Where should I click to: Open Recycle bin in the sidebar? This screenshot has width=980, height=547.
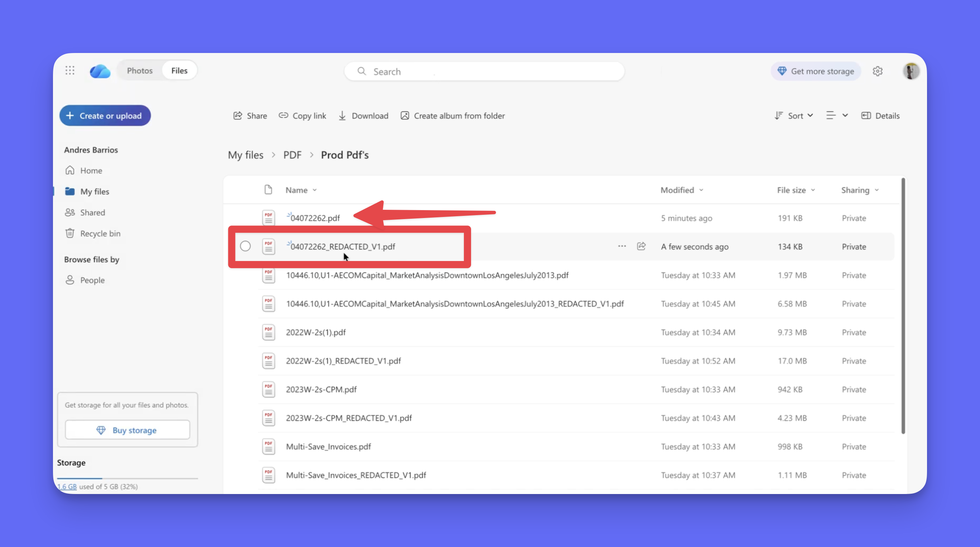100,233
